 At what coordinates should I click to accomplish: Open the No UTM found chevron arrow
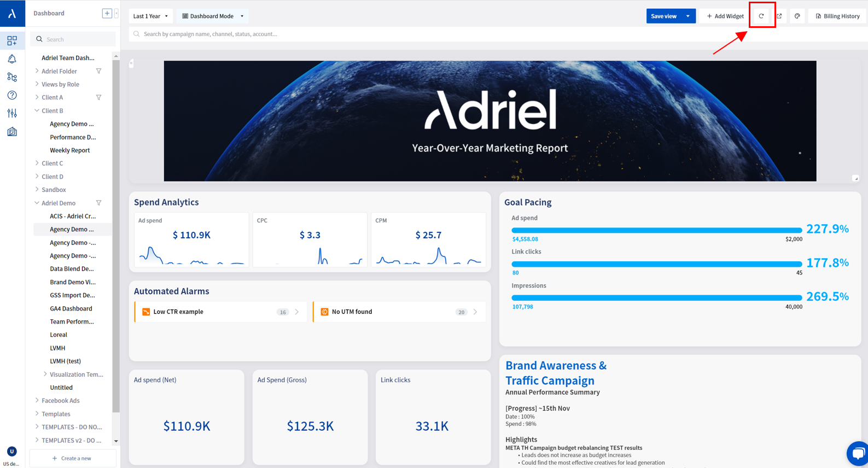[475, 312]
